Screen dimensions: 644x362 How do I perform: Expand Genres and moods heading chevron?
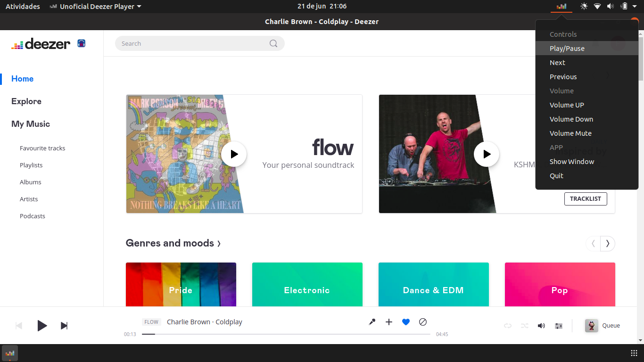pyautogui.click(x=219, y=244)
